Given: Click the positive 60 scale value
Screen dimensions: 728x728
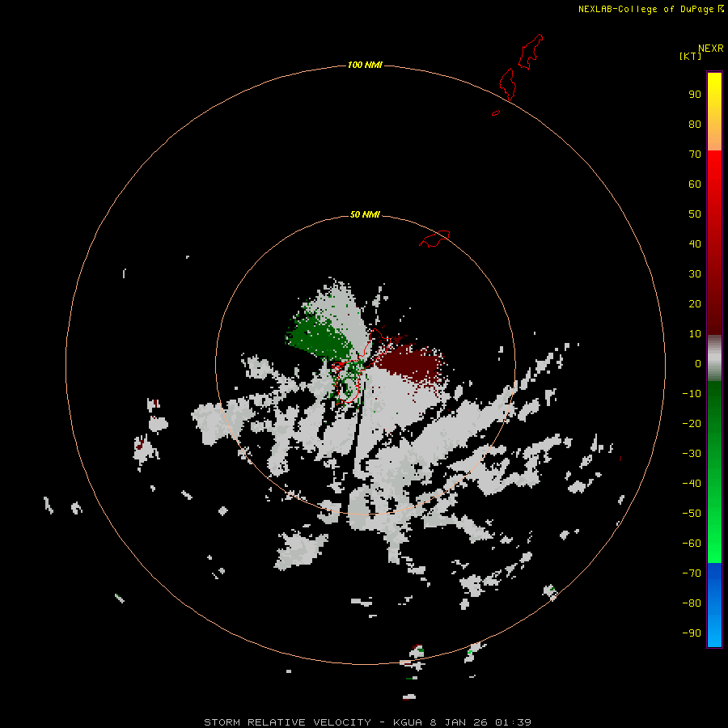Looking at the screenshot, I should (695, 184).
